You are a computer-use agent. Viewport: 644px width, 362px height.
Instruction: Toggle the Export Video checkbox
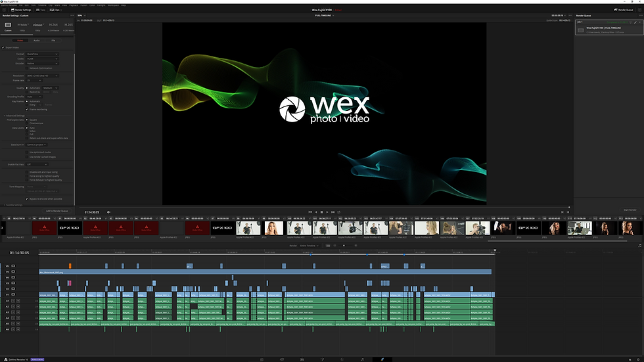3,47
